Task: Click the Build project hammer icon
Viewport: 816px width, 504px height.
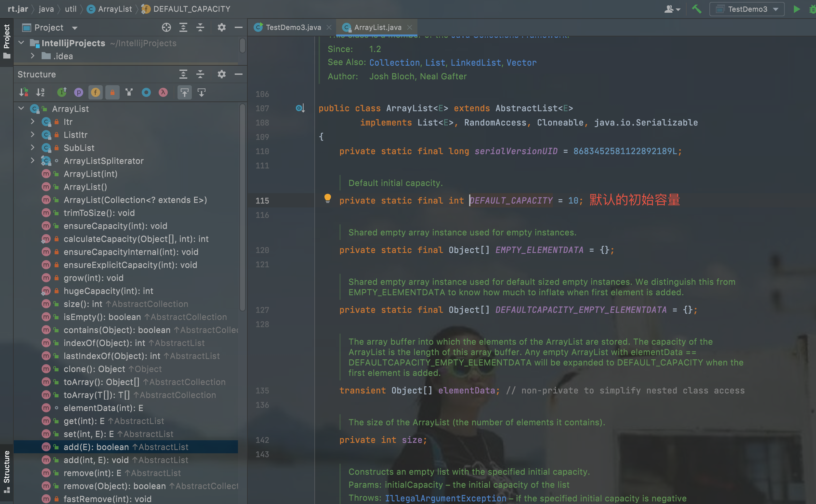Action: (697, 9)
